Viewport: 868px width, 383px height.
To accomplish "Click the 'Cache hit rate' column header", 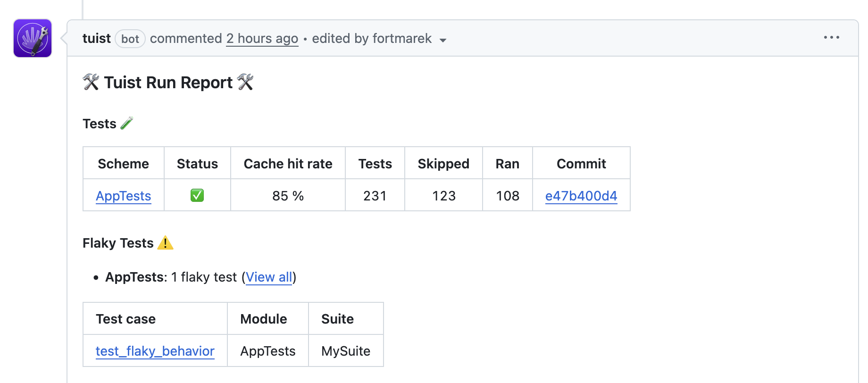I will click(288, 164).
